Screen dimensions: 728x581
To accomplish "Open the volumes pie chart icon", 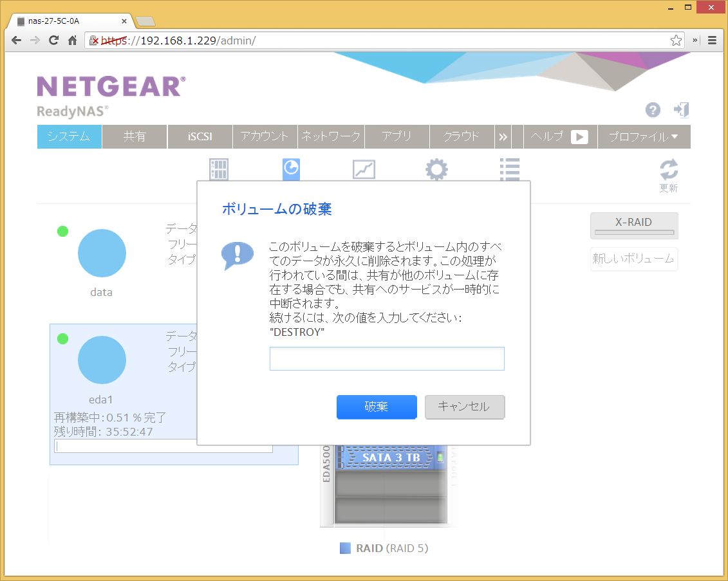I will tap(291, 169).
